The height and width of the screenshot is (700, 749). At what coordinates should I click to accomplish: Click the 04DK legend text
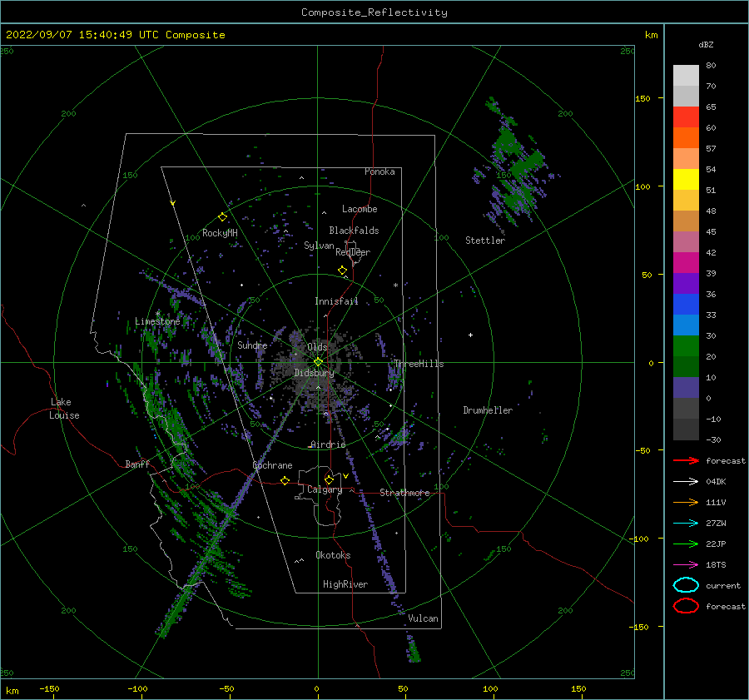pos(716,481)
